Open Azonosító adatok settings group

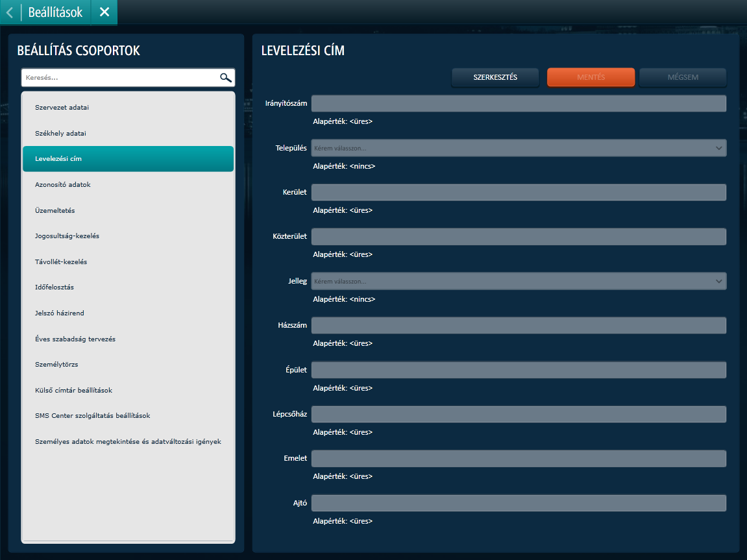(x=128, y=185)
